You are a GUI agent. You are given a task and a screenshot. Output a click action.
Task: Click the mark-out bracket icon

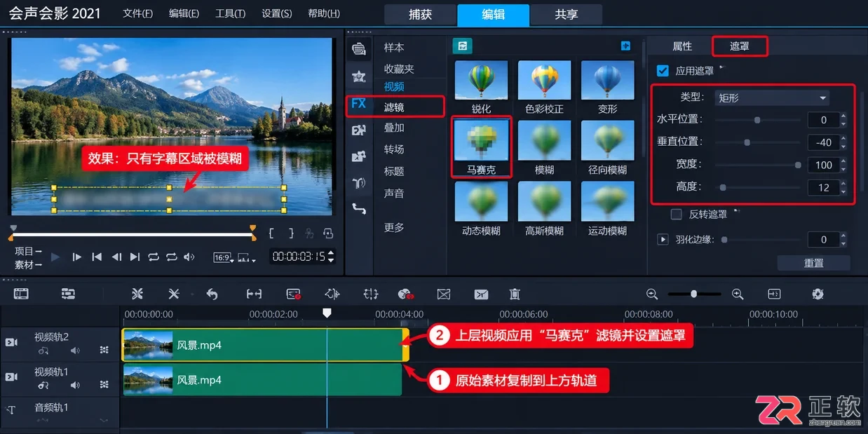(291, 233)
